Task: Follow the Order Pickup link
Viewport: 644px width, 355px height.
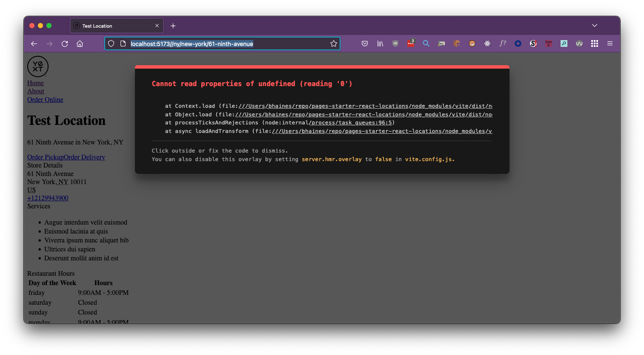Action: tap(45, 157)
